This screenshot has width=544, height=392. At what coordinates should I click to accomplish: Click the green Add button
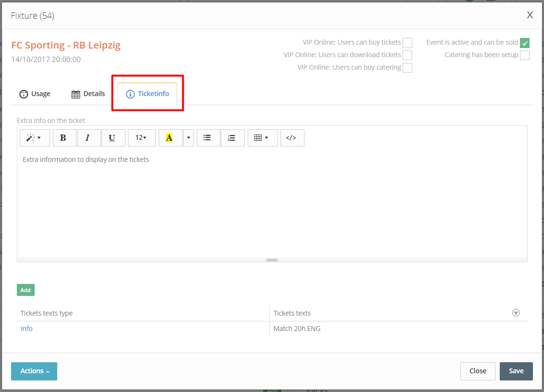(25, 290)
